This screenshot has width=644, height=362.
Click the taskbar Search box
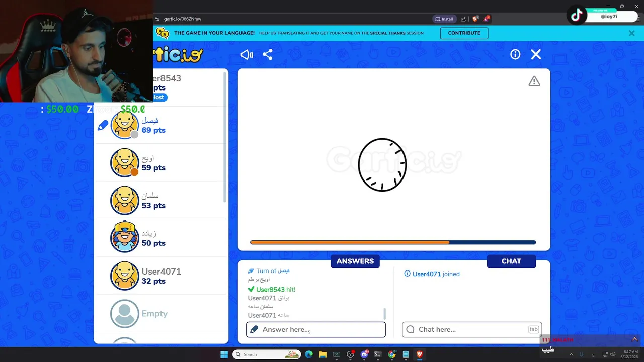point(267,354)
